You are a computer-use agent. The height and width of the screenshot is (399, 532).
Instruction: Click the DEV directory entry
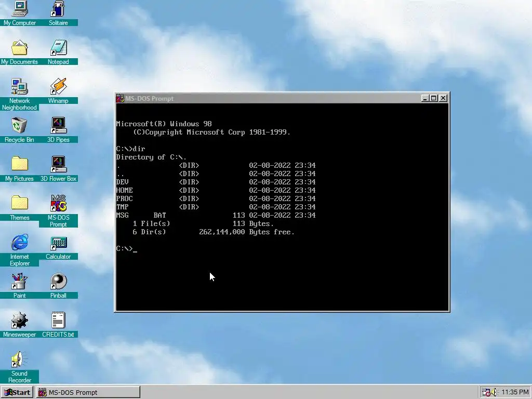coord(216,182)
